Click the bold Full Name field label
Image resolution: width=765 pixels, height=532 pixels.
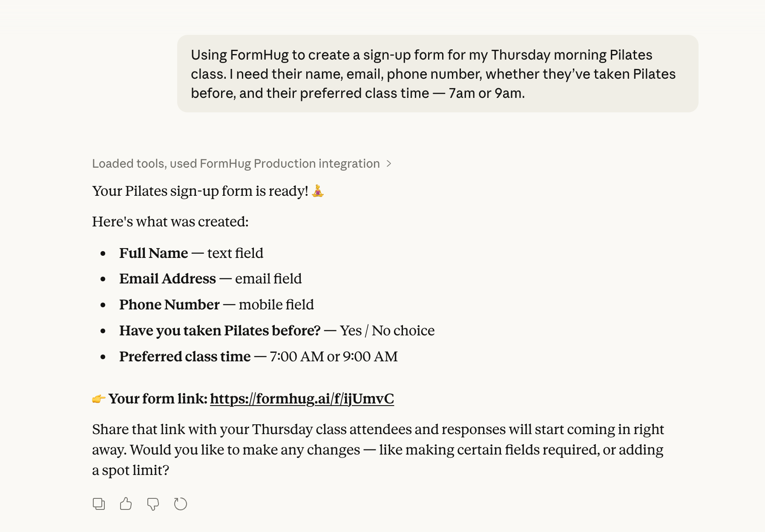pyautogui.click(x=153, y=253)
